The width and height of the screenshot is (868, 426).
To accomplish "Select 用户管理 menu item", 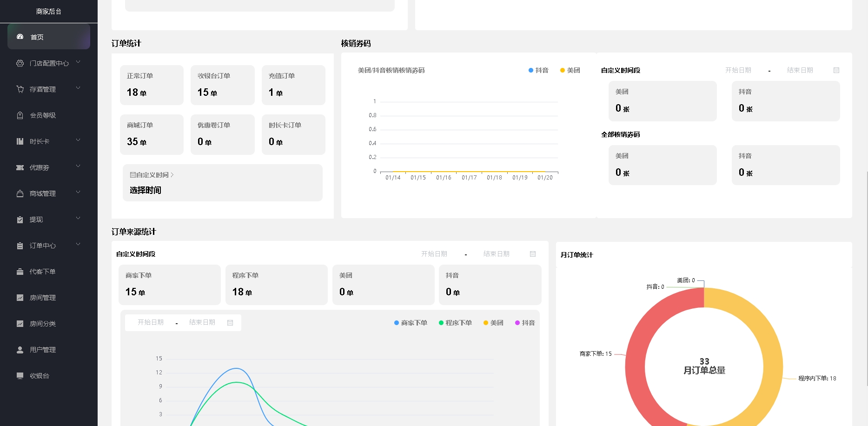I will coord(49,350).
